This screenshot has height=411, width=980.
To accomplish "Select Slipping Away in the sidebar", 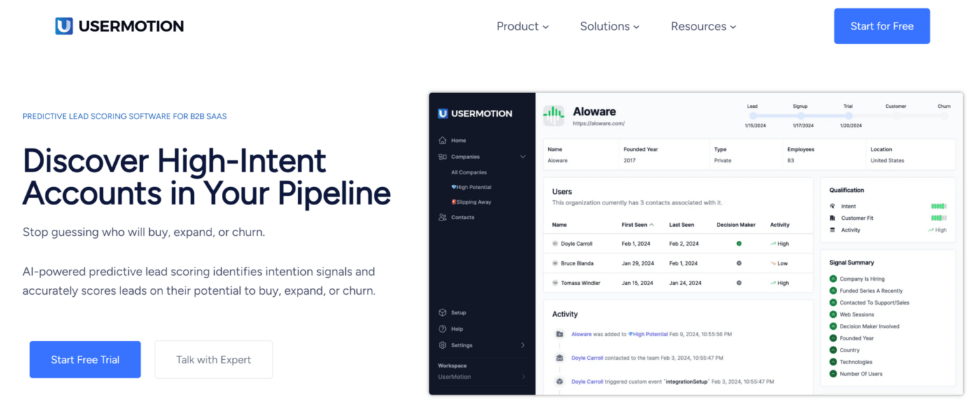I will coord(471,202).
